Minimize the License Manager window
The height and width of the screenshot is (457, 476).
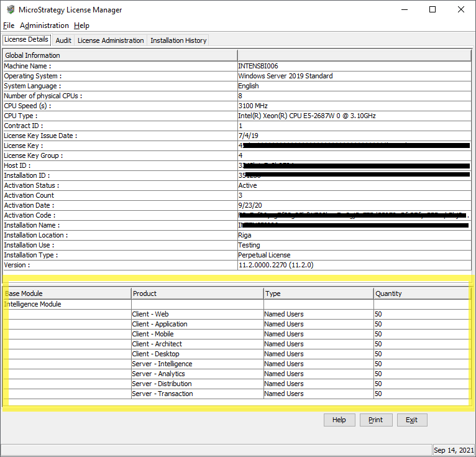click(405, 10)
